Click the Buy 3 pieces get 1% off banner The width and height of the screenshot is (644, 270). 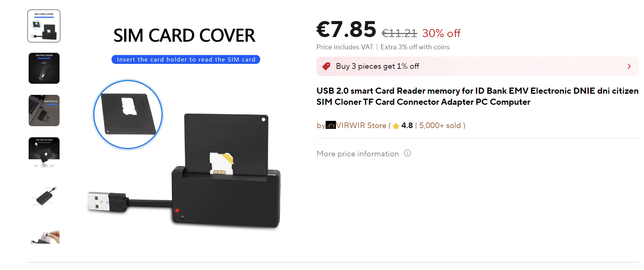477,66
